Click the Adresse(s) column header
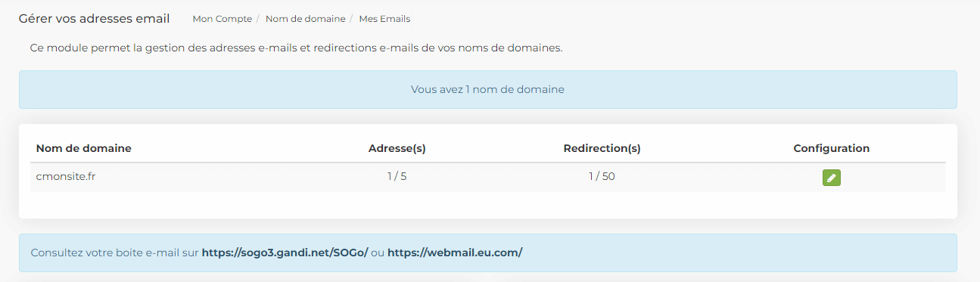The image size is (980, 282). [397, 148]
